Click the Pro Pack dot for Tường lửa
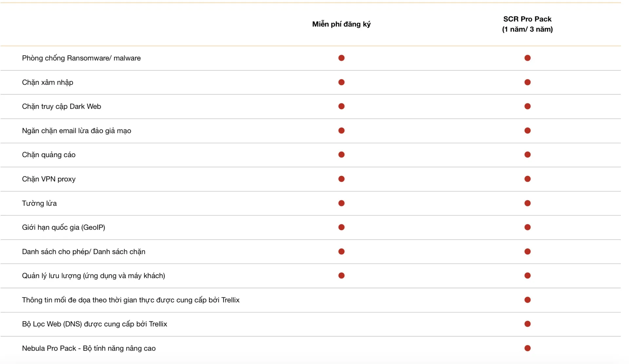 point(527,203)
